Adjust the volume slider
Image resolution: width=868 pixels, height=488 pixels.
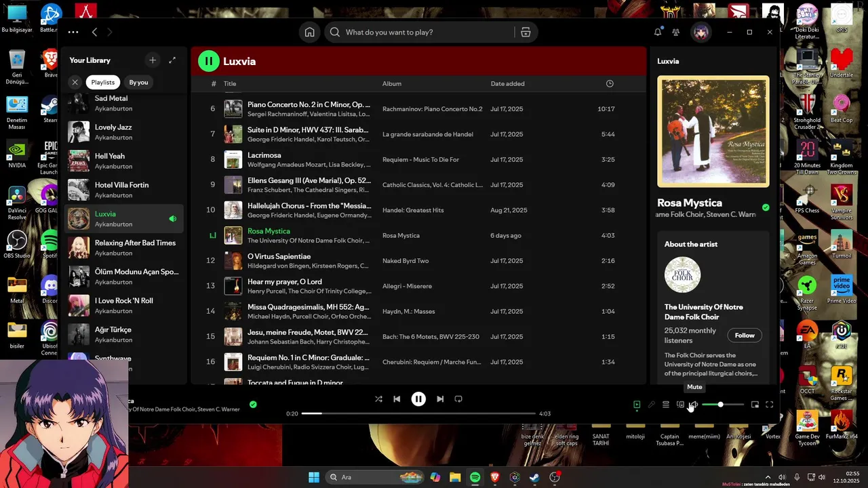(723, 405)
